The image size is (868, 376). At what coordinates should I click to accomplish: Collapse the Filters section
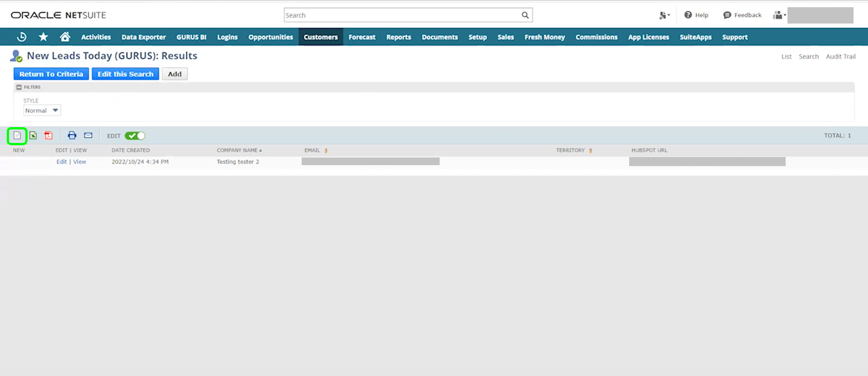pos(19,87)
